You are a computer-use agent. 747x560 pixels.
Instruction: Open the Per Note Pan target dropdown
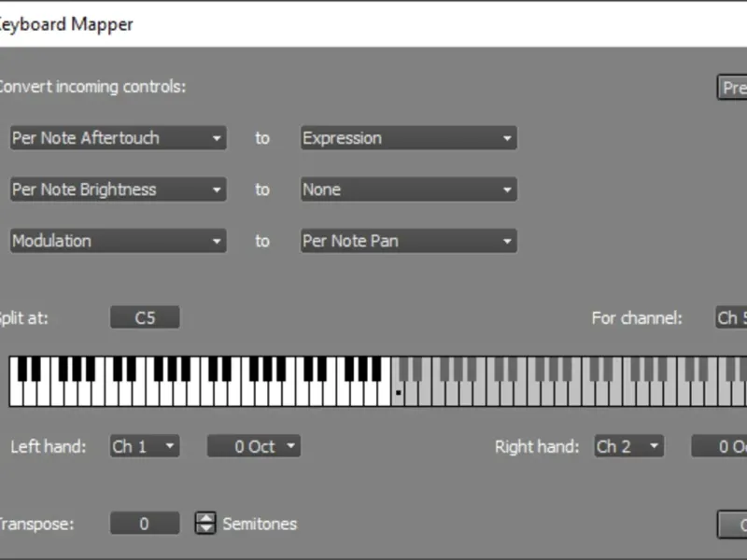coord(408,241)
